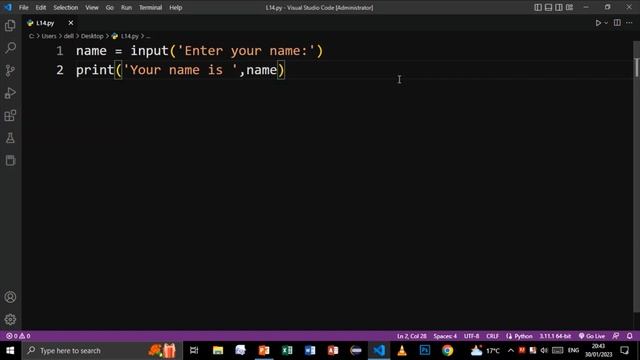Open Photoshop from the taskbar
The image size is (640, 360).
[425, 350]
